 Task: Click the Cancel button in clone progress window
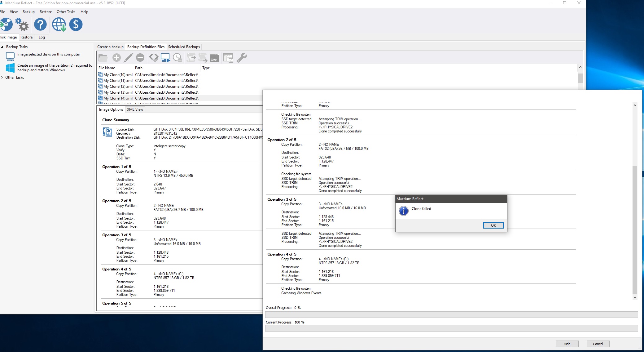coord(598,344)
